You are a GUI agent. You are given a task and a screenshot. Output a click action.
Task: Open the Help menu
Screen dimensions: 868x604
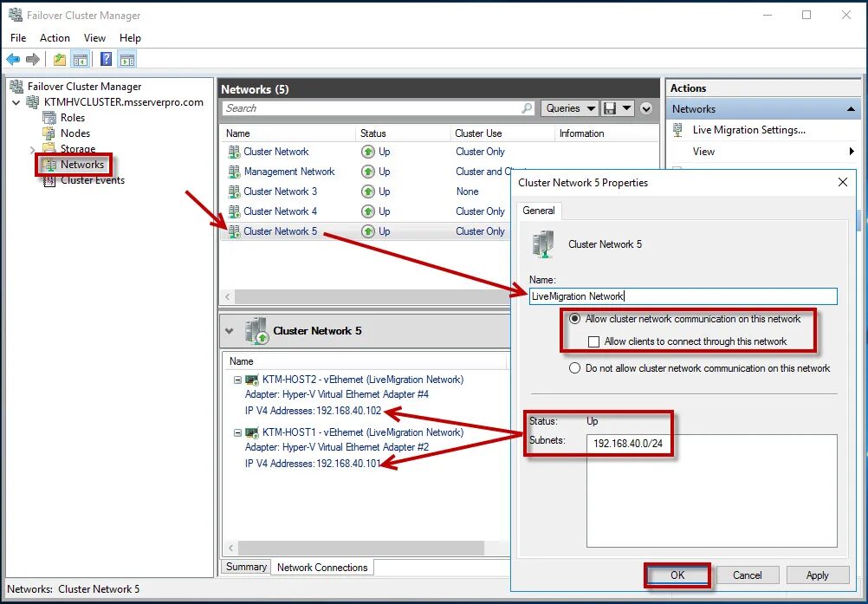click(x=130, y=37)
